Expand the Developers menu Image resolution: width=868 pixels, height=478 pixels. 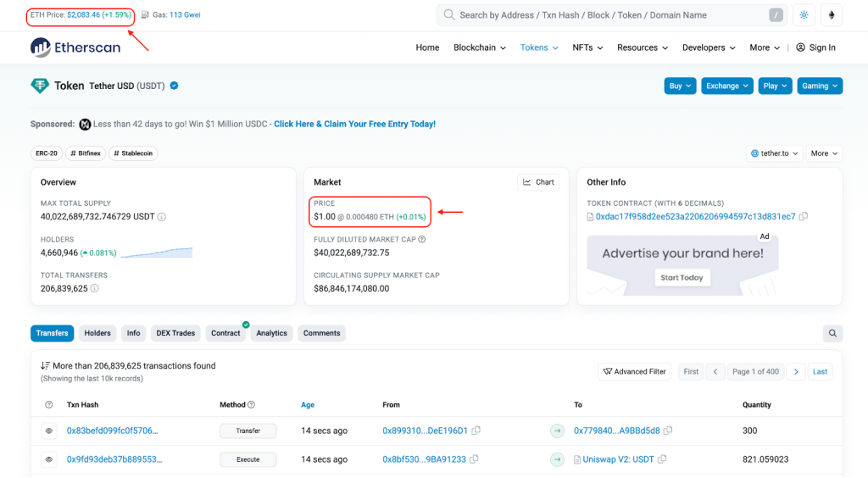click(709, 47)
